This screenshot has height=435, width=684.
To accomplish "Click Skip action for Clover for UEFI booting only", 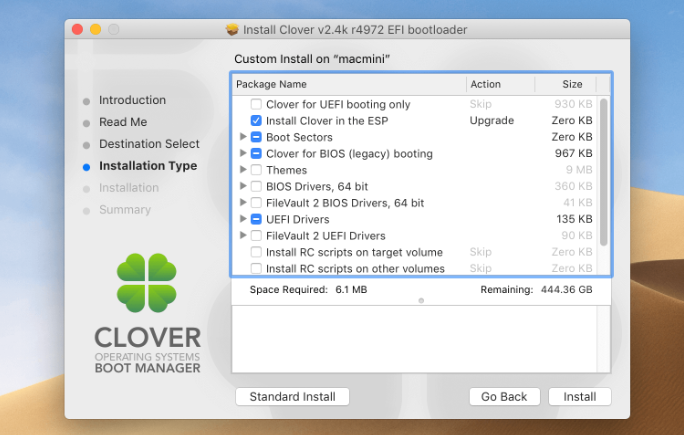I will [x=480, y=104].
